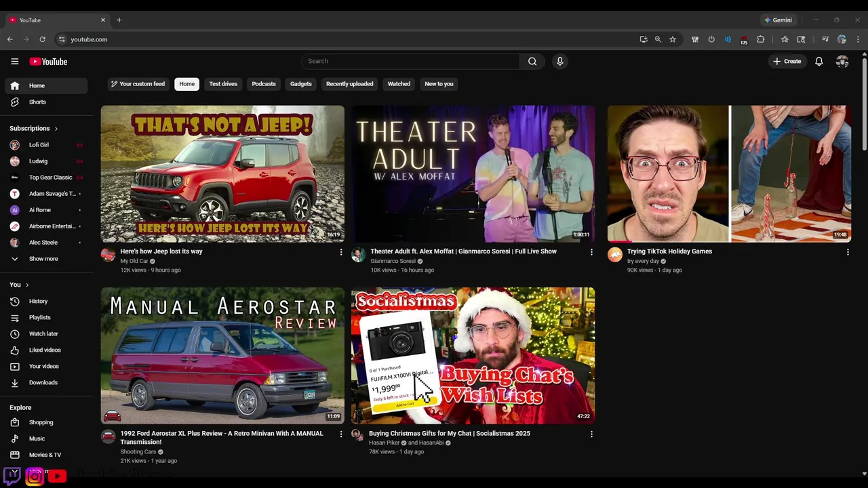Image resolution: width=868 pixels, height=488 pixels.
Task: Open try every day channel name
Action: tap(643, 262)
